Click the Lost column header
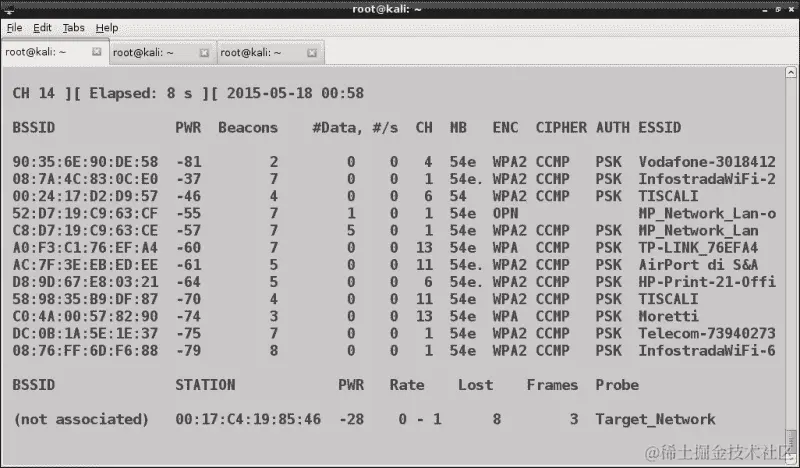This screenshot has height=468, width=800. (x=475, y=385)
